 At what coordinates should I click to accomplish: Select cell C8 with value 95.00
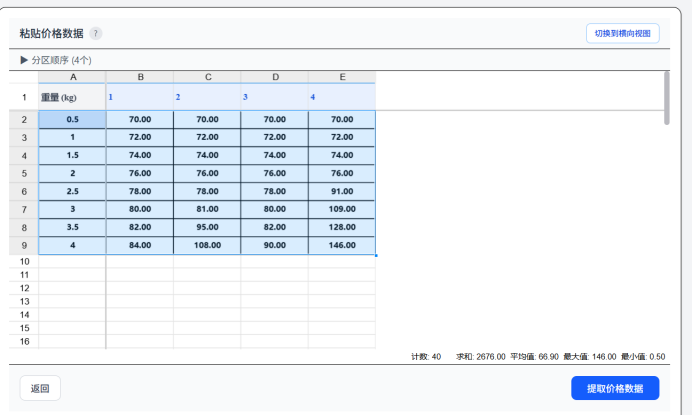207,227
